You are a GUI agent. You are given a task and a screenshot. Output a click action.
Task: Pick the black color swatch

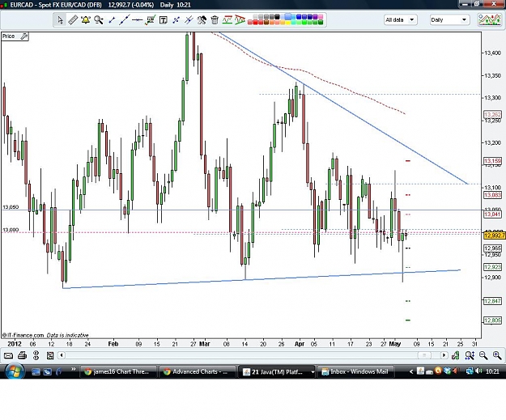277,17
